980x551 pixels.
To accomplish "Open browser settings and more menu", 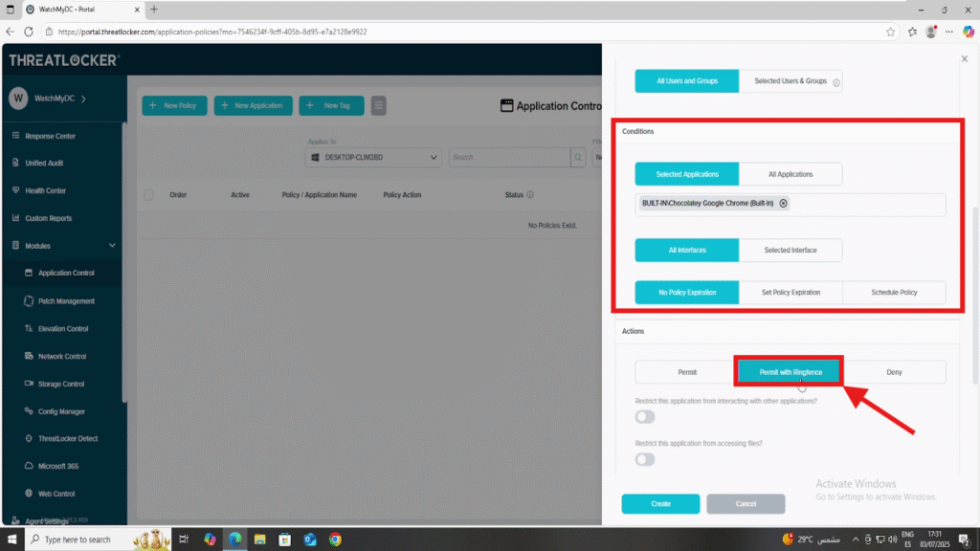I will point(949,32).
